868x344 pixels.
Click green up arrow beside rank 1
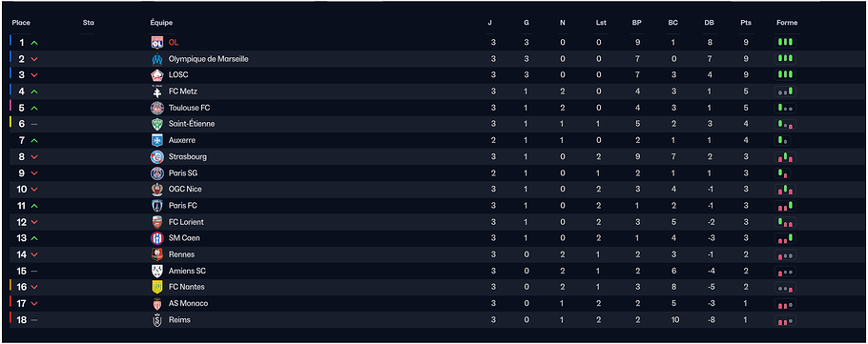pyautogui.click(x=34, y=43)
